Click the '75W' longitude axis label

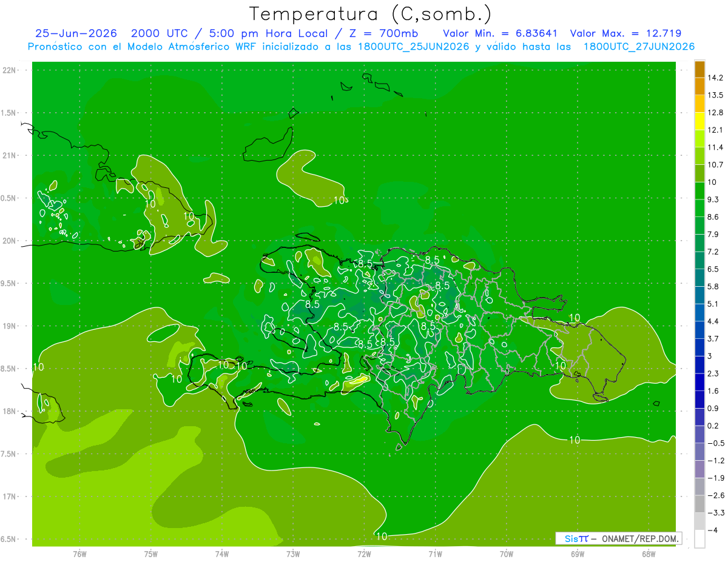click(x=151, y=554)
